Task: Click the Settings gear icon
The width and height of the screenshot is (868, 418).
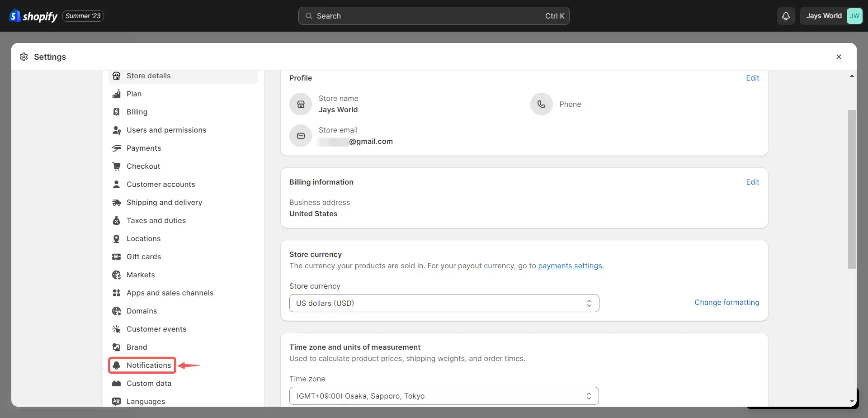Action: coord(24,57)
